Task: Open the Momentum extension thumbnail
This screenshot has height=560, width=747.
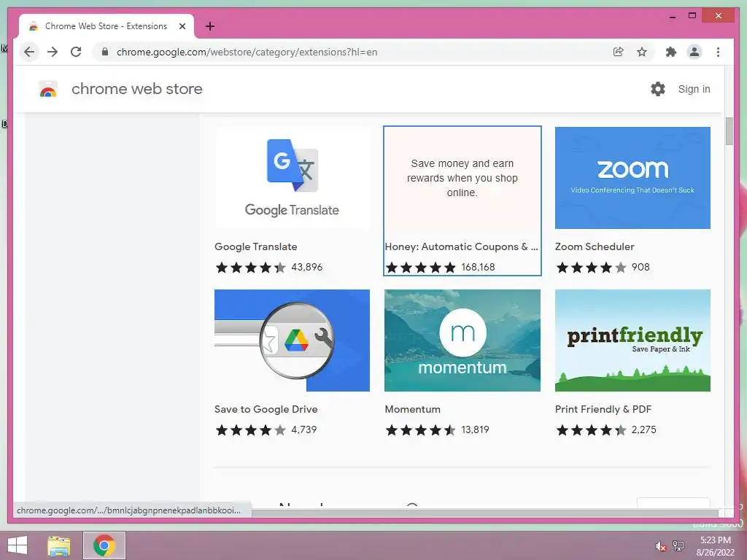Action: [x=462, y=341]
